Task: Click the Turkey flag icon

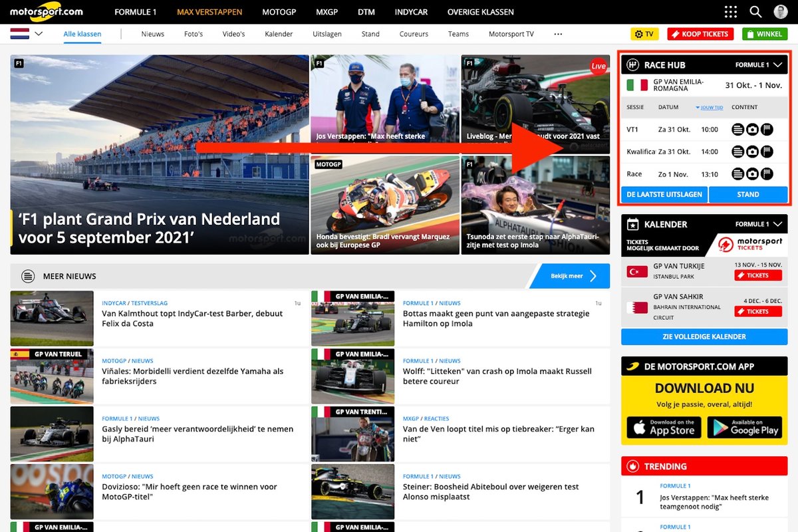Action: [637, 271]
